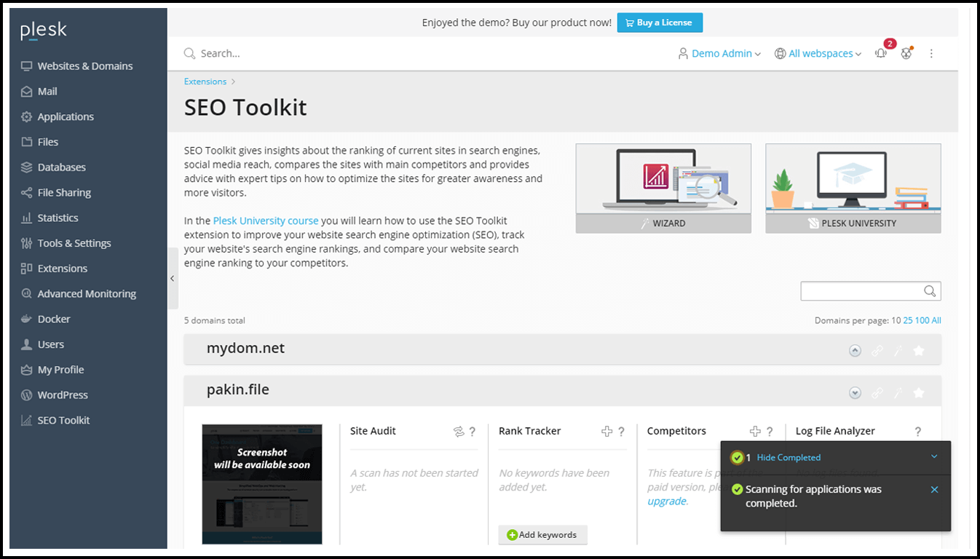Click the Tools & Settings sliders icon

coord(27,243)
